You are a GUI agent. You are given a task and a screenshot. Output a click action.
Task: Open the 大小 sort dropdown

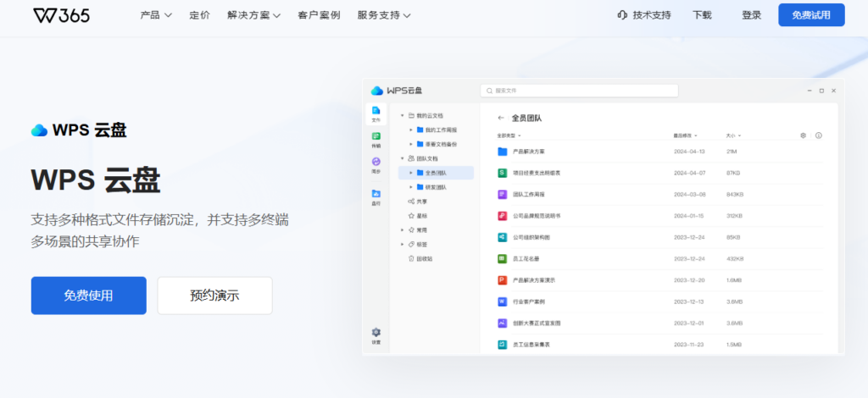pos(733,135)
